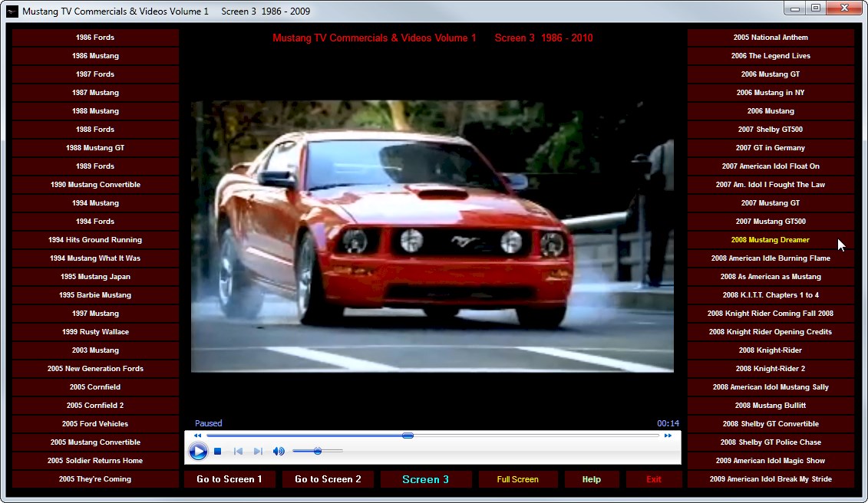Skip to the previous track
868x503 pixels.
238,452
